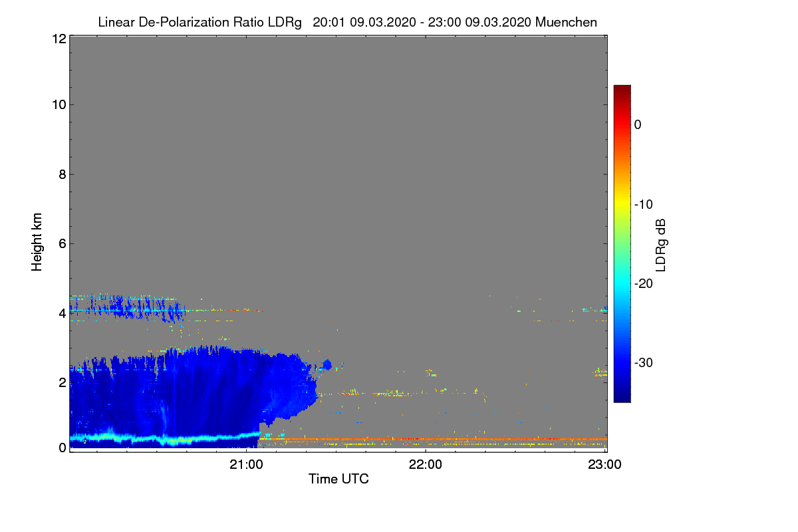Screen dimensions: 798x532
Task: Click the height tick label '8'
Action: 62,174
